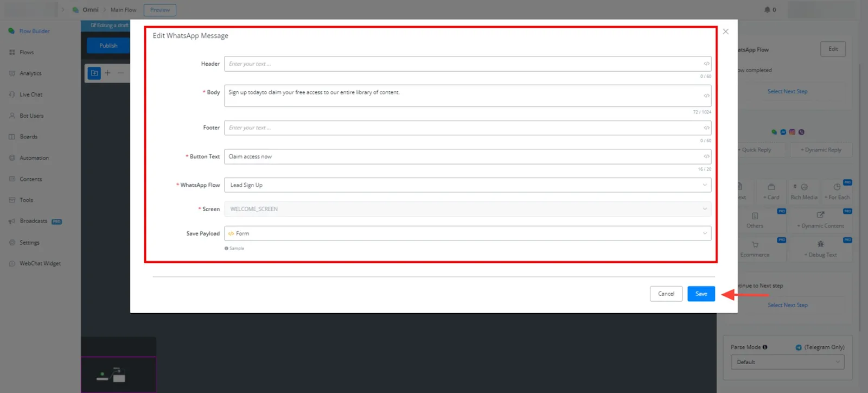Viewport: 868px width, 393px height.
Task: Open the Parse Mode Default dropdown
Action: click(x=787, y=362)
